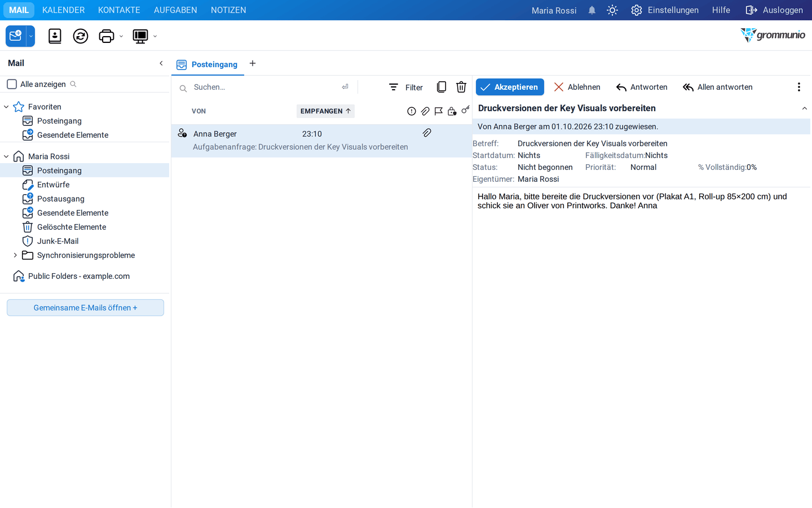Screen dimensions: 812x508
Task: Collapse the Favoriten tree section
Action: 6,107
